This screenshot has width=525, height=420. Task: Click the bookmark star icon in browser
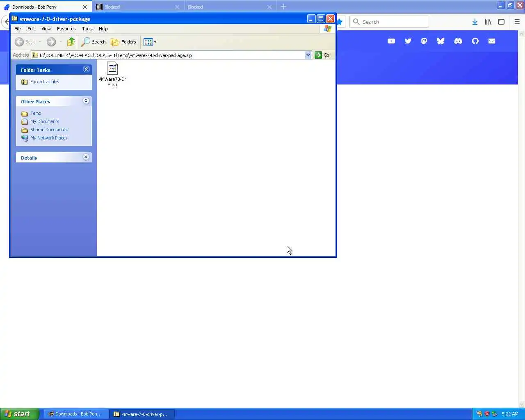click(x=340, y=22)
